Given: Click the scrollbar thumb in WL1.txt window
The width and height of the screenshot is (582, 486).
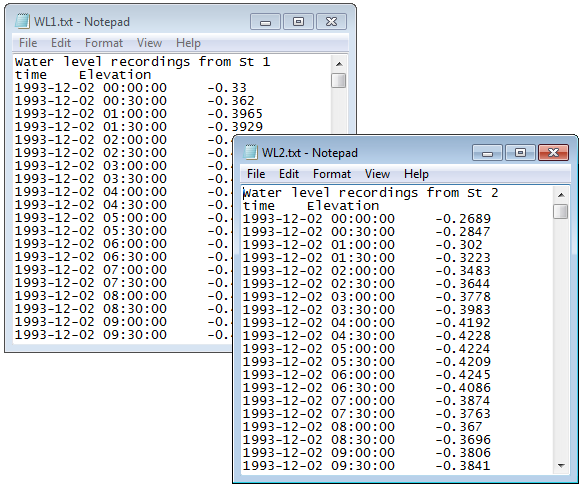Looking at the screenshot, I should point(339,81).
